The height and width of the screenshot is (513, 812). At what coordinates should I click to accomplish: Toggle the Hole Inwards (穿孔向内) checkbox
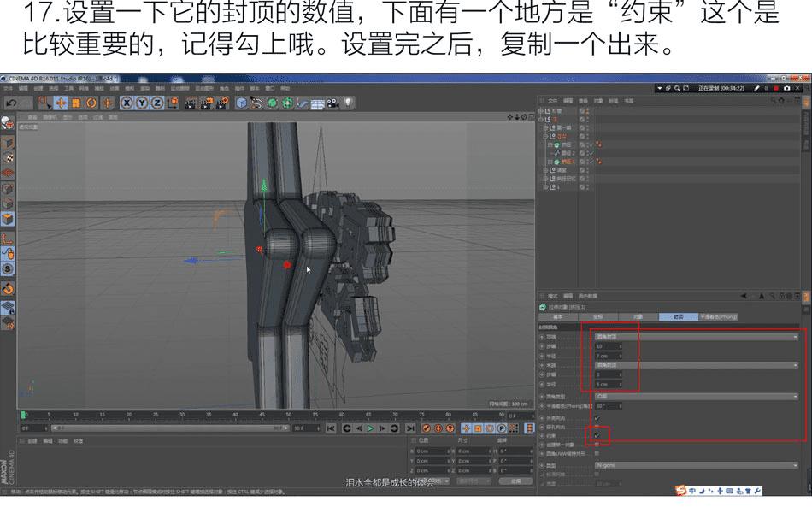(x=597, y=427)
